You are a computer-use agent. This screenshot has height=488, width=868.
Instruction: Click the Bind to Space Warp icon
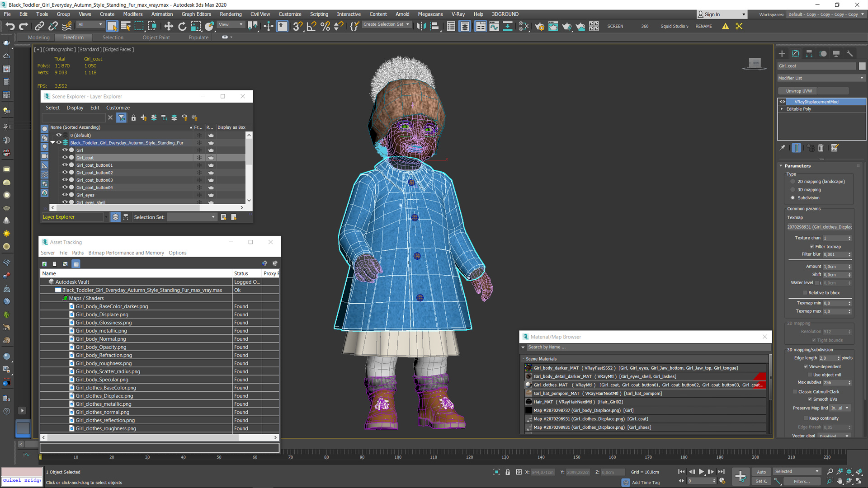click(66, 26)
